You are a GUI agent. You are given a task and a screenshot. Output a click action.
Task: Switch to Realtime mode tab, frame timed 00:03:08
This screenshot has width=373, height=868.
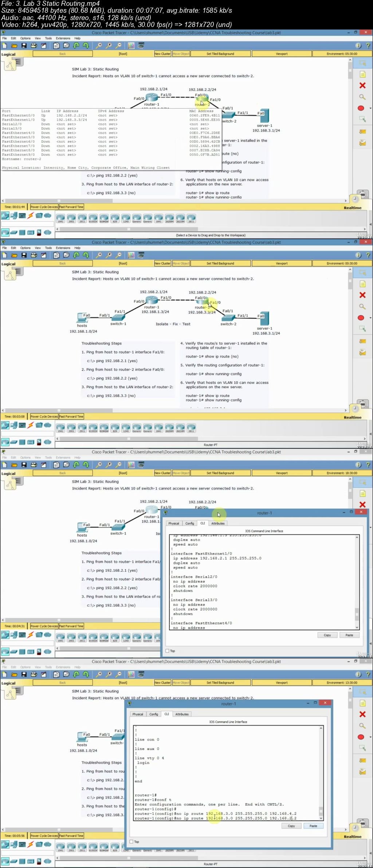coord(353,417)
